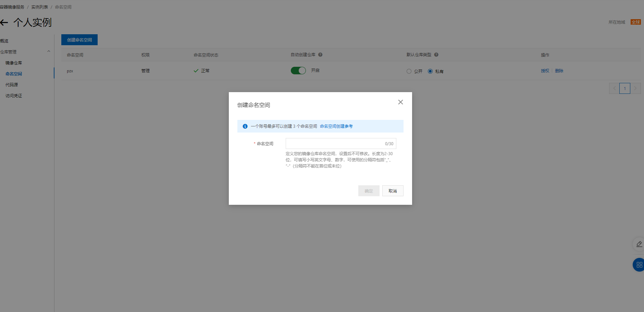Focus the 命名空间 name input field
The image size is (644, 312).
pos(341,143)
